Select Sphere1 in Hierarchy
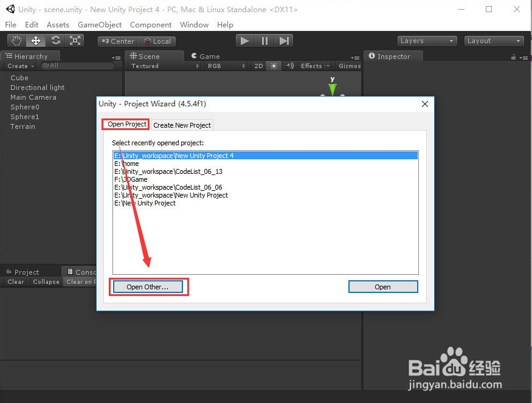Image resolution: width=532 pixels, height=403 pixels. click(25, 117)
